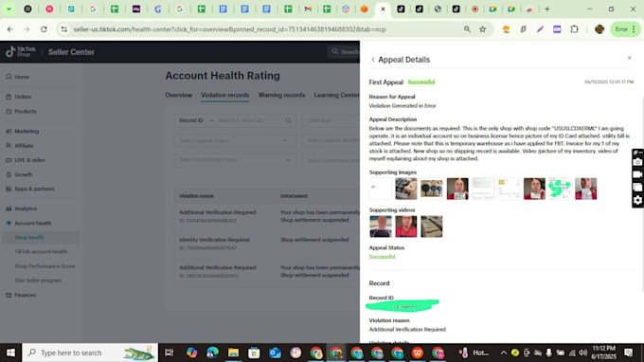The image size is (644, 362).
Task: Open File Explorer from the taskbar
Action: [233, 353]
